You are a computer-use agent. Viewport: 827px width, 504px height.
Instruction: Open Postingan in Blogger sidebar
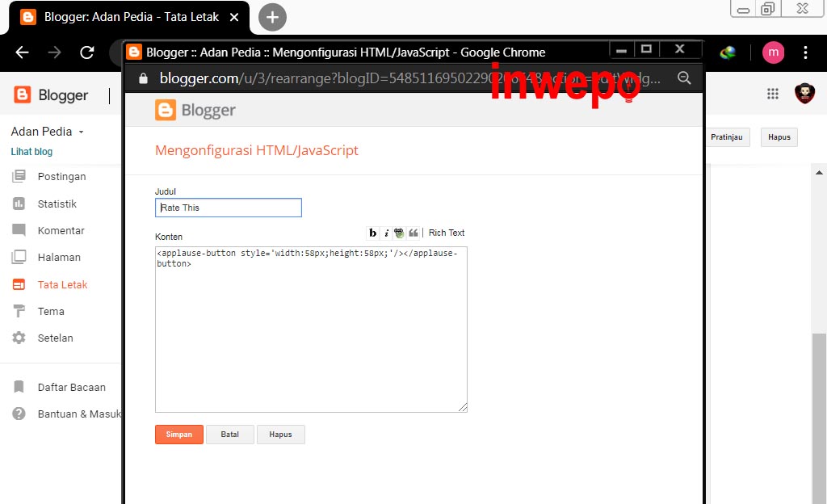coord(61,177)
